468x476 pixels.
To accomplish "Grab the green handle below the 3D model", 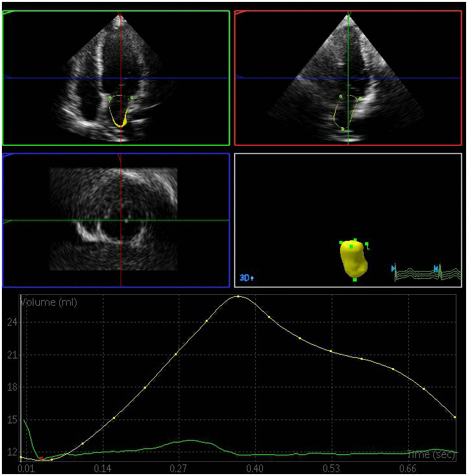I will click(354, 279).
